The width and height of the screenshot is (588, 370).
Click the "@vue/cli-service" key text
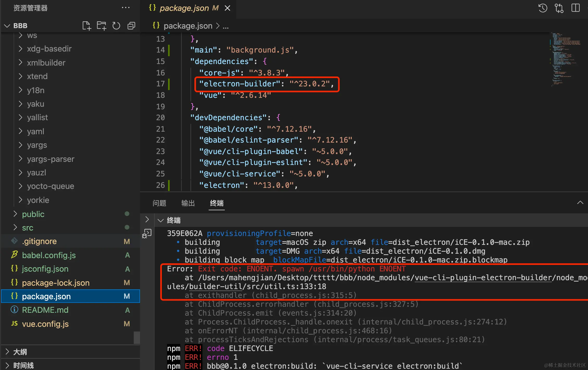pos(240,174)
